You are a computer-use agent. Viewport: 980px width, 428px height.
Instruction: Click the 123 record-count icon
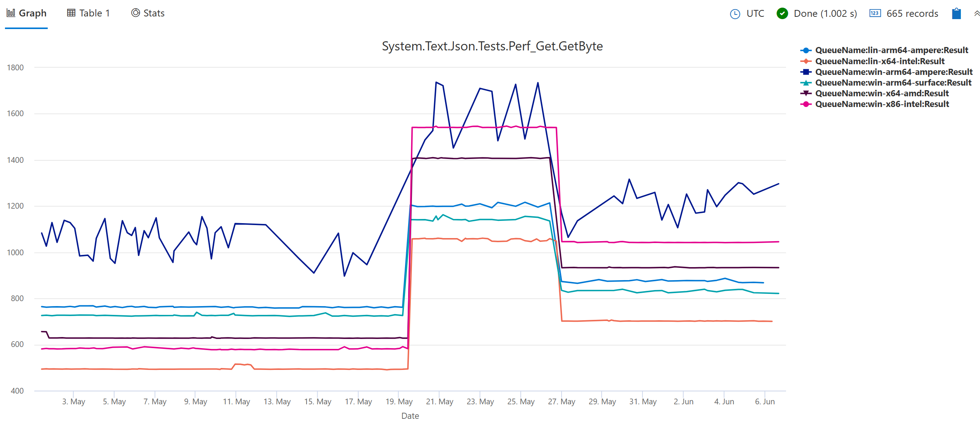point(875,13)
